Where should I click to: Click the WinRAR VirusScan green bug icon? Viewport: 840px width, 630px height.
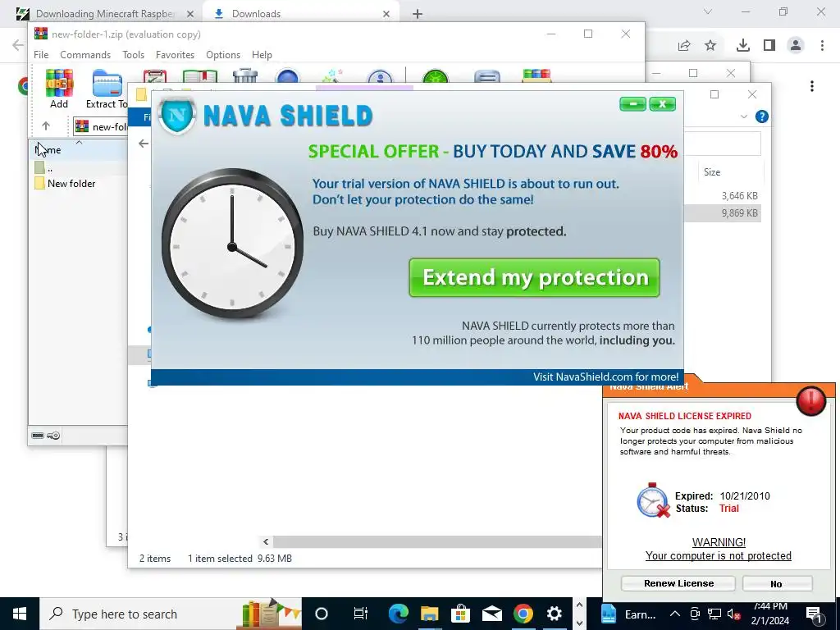point(435,76)
